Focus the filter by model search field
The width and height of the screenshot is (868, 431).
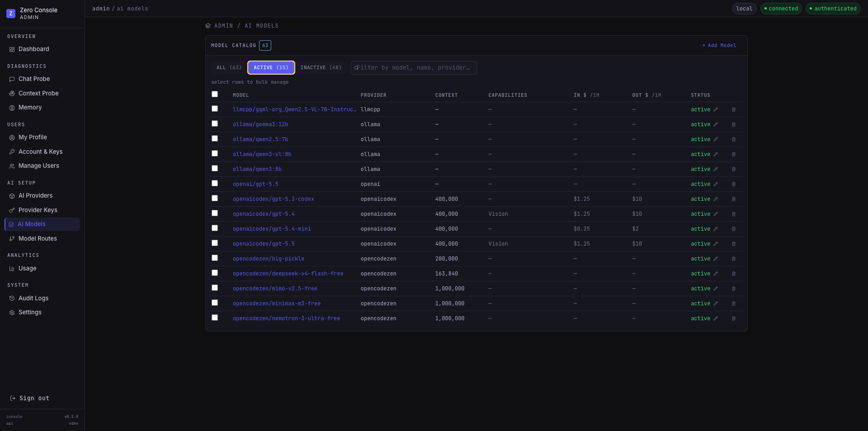pyautogui.click(x=414, y=68)
